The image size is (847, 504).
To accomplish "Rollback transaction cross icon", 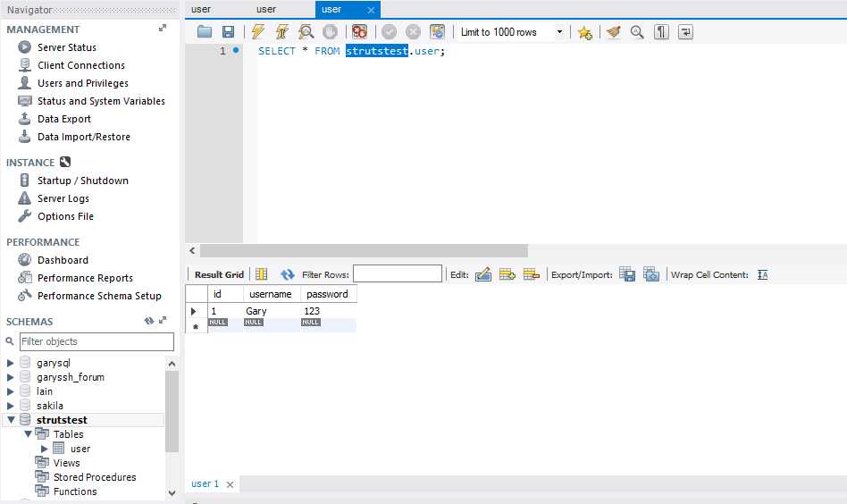I will coord(414,32).
